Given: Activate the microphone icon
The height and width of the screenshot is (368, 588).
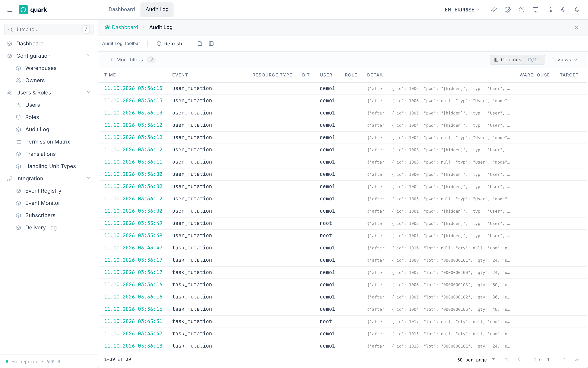Looking at the screenshot, I should [x=563, y=10].
